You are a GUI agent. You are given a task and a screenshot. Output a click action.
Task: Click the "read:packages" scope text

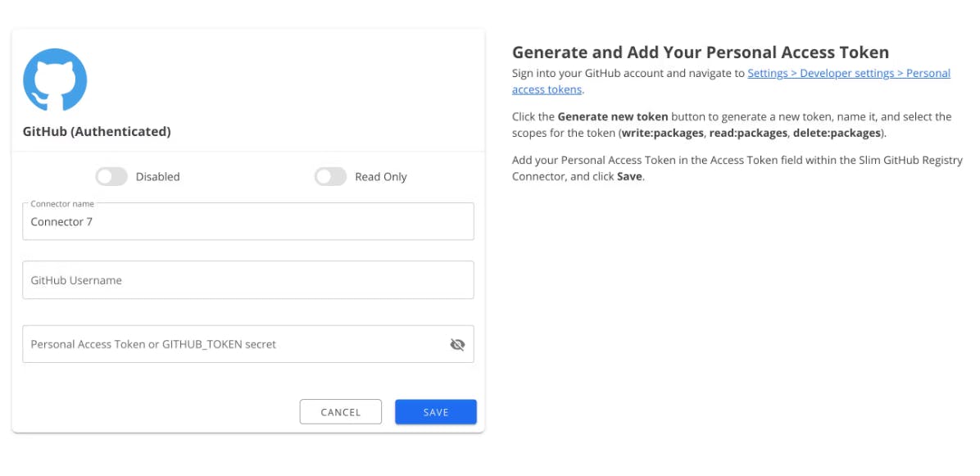point(747,133)
